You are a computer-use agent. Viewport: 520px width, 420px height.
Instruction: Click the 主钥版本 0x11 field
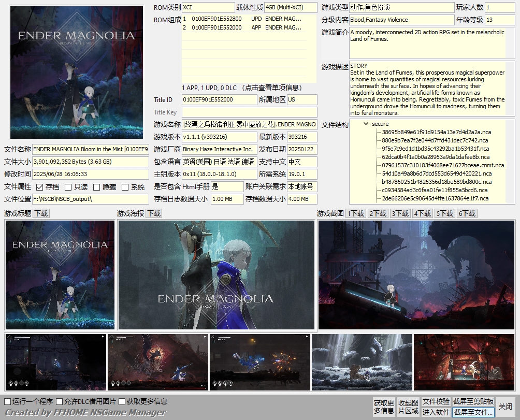pyautogui.click(x=219, y=175)
